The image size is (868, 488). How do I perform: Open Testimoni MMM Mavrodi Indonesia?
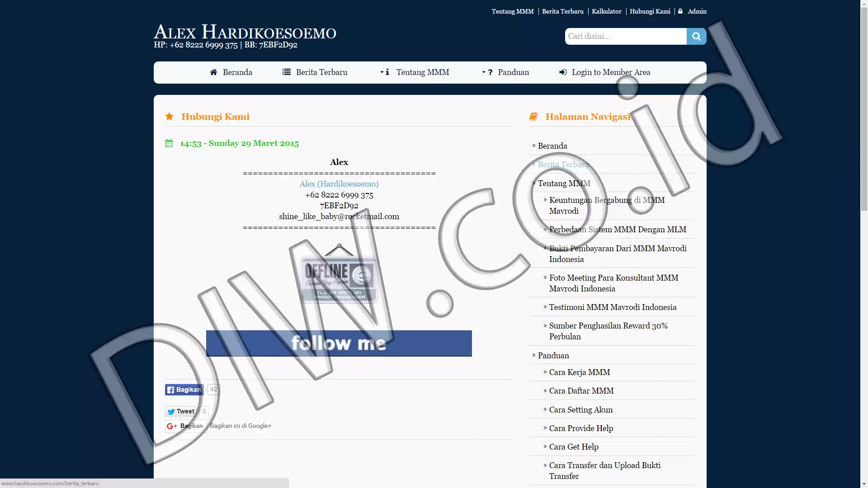[613, 307]
